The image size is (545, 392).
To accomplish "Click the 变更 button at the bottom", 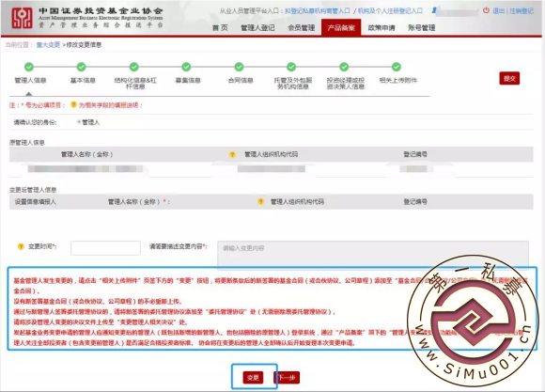I will tap(253, 377).
